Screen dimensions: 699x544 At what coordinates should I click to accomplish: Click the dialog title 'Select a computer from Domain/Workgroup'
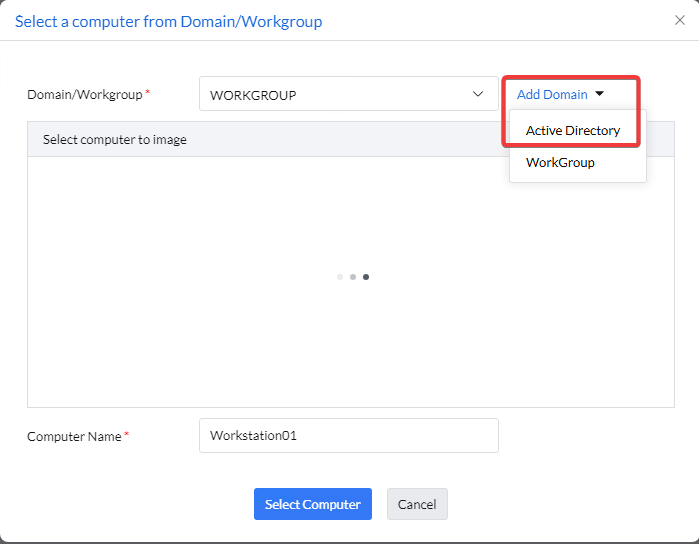(168, 21)
